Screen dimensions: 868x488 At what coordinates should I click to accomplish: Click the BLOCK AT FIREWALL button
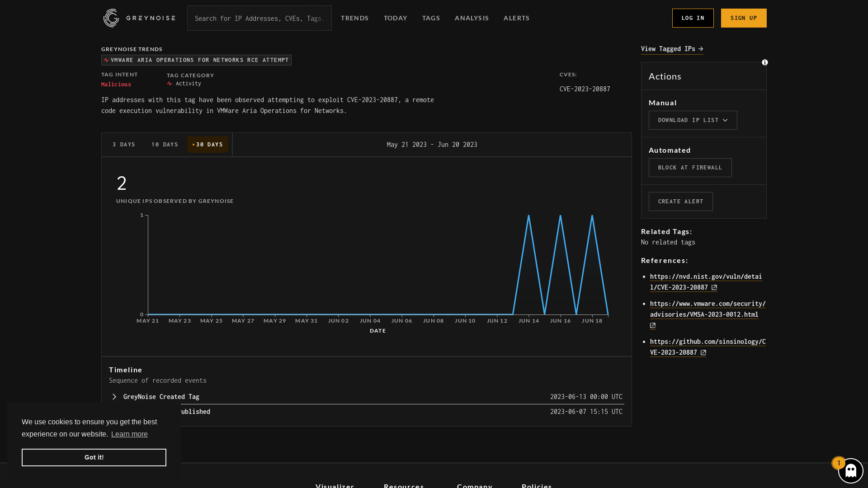pyautogui.click(x=690, y=168)
